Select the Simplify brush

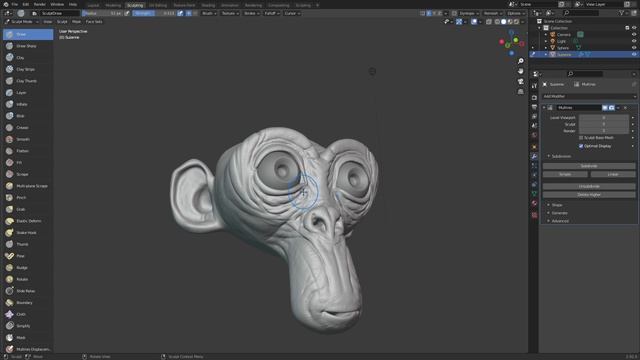[28, 326]
